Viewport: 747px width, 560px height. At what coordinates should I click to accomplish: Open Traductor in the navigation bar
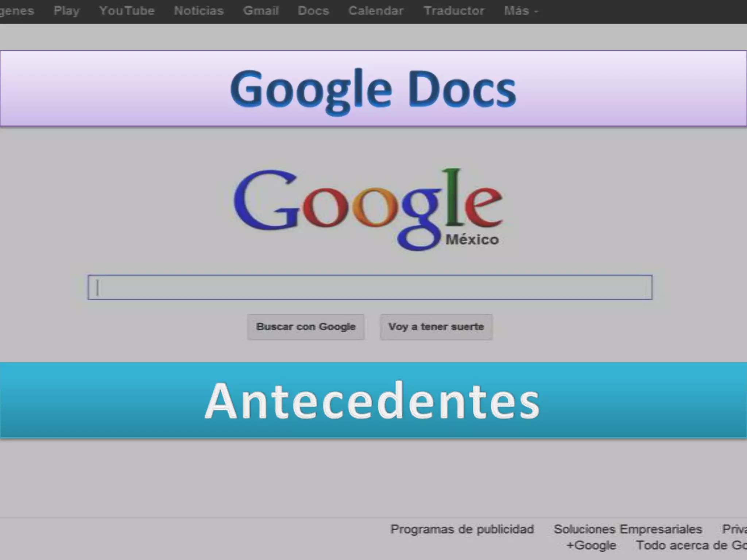click(x=454, y=11)
